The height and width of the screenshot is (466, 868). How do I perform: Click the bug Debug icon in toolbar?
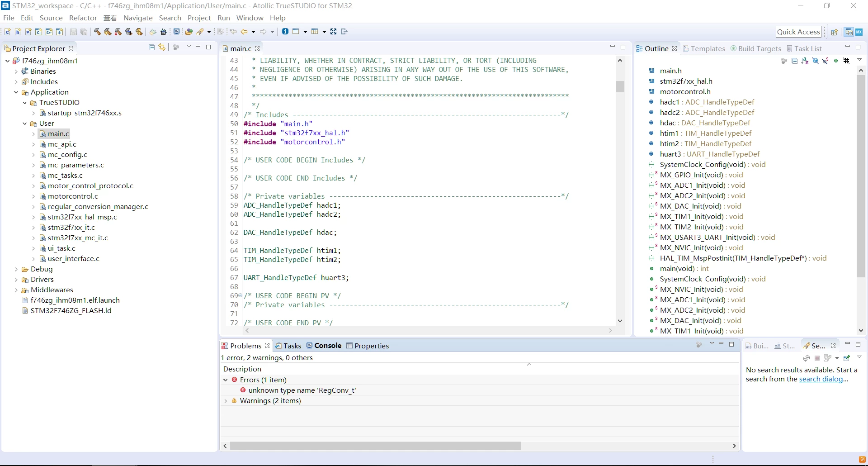click(153, 32)
